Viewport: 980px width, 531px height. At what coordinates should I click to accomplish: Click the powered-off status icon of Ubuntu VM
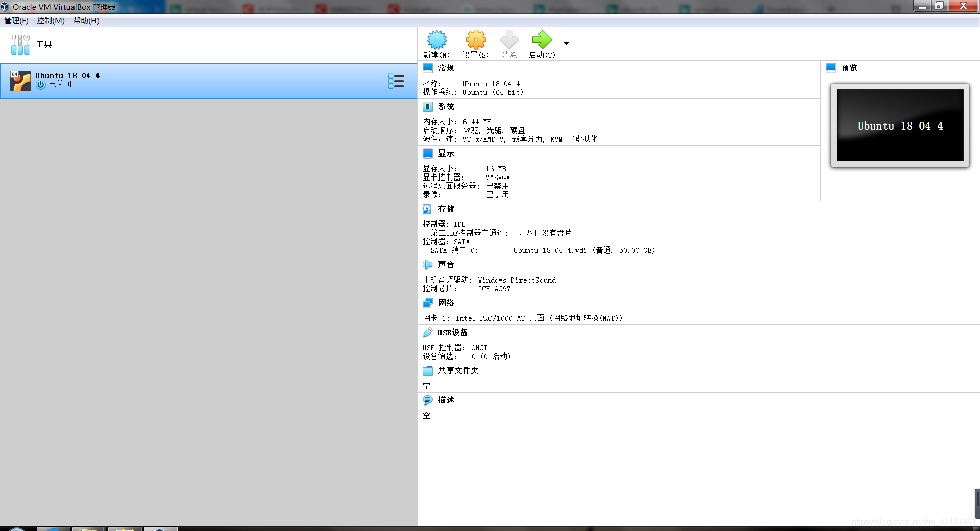41,85
